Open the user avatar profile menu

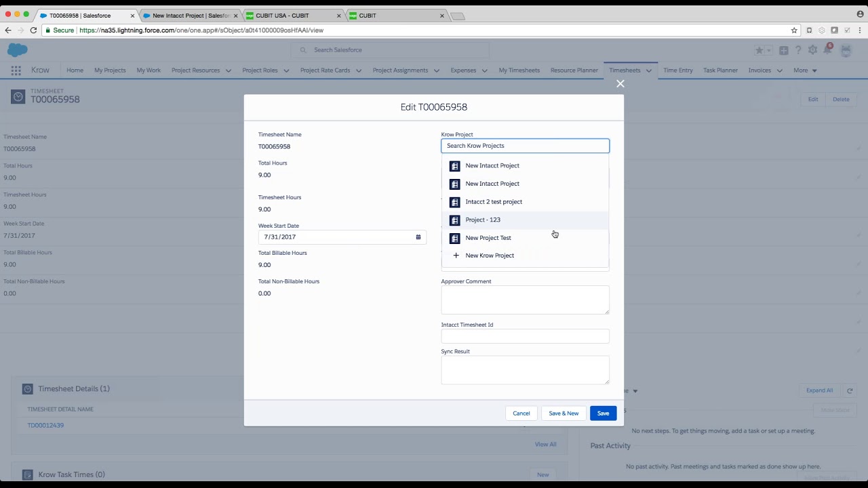[x=846, y=50]
